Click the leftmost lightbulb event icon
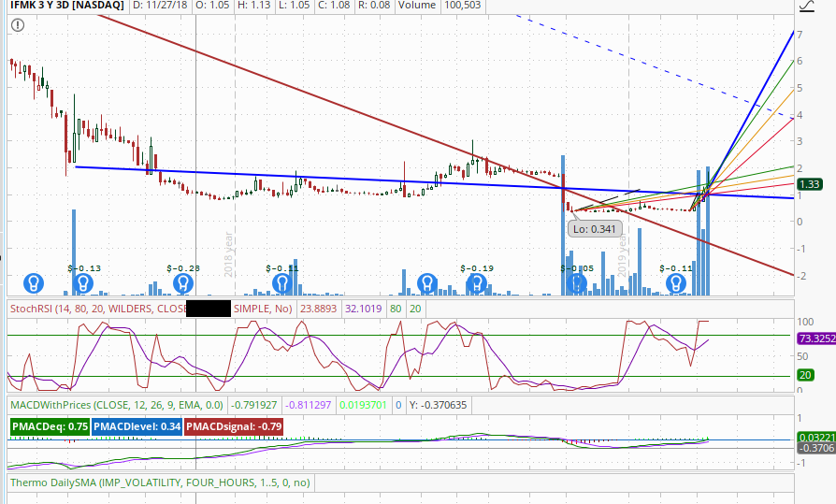Viewport: 836px width, 504px height. coord(34,281)
